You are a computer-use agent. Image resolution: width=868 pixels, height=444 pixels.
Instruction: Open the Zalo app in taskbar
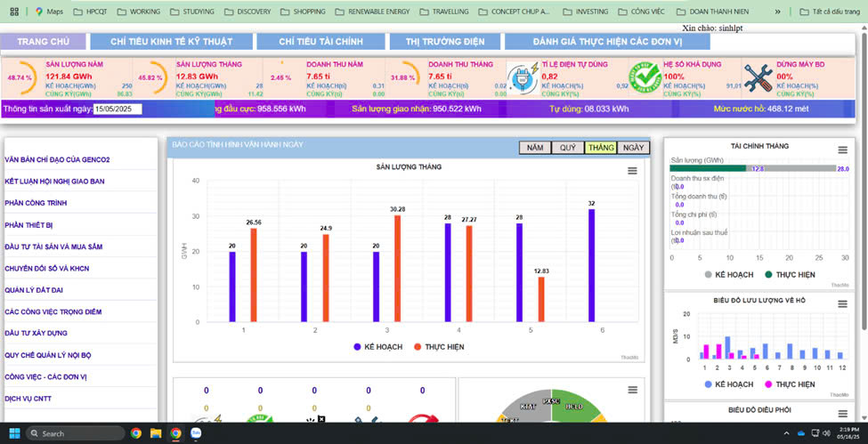[197, 433]
